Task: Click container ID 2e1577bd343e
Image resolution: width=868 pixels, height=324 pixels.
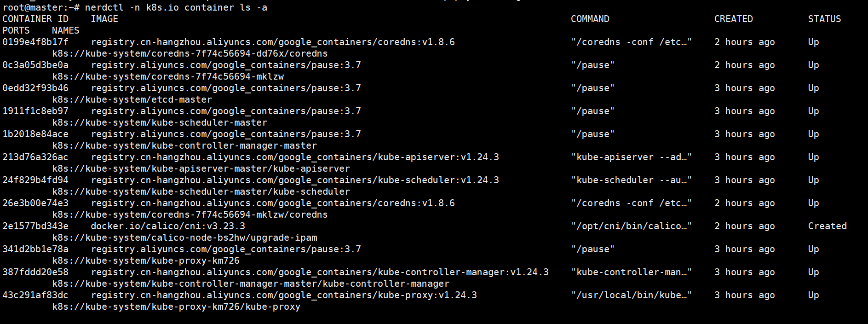Action: pos(35,226)
